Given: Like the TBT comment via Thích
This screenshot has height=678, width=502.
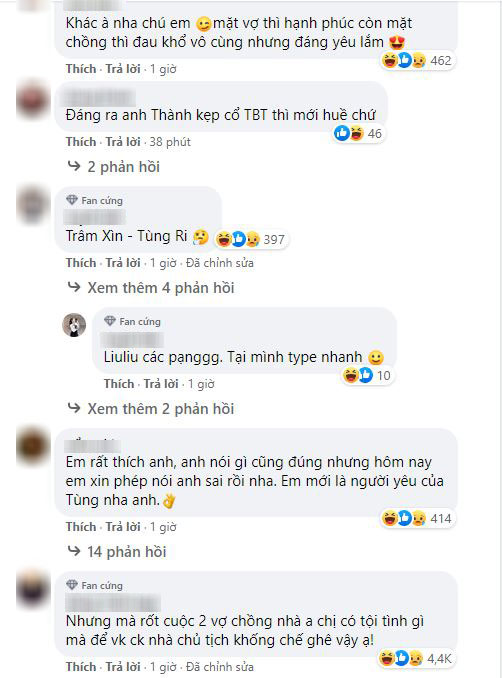Looking at the screenshot, I should pyautogui.click(x=81, y=142).
